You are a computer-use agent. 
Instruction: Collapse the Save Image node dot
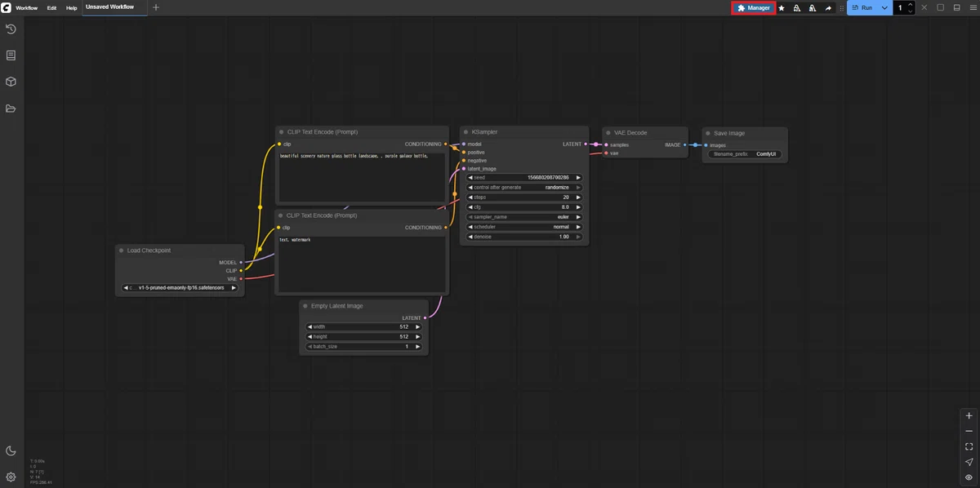click(707, 133)
